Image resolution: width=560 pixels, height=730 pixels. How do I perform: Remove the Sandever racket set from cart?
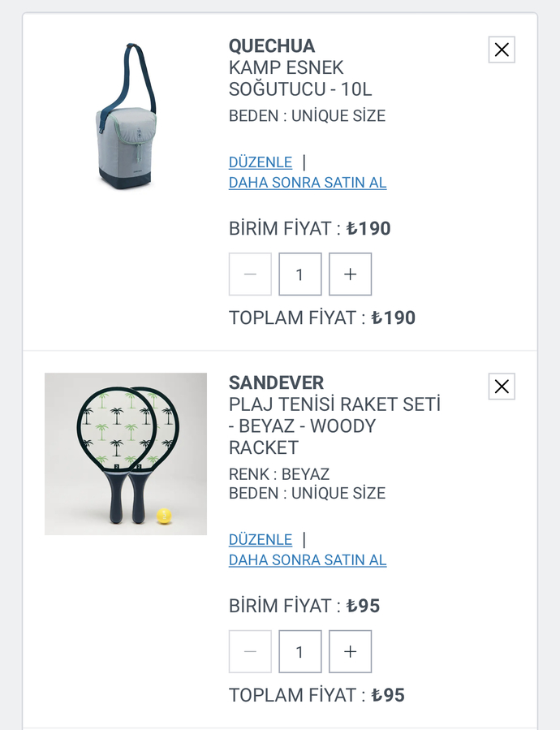(x=502, y=387)
